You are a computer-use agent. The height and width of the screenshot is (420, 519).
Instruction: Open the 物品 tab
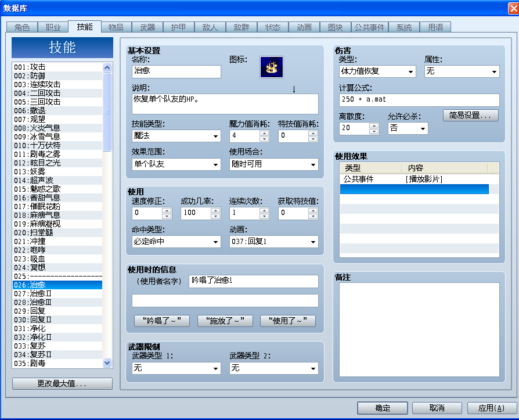116,27
